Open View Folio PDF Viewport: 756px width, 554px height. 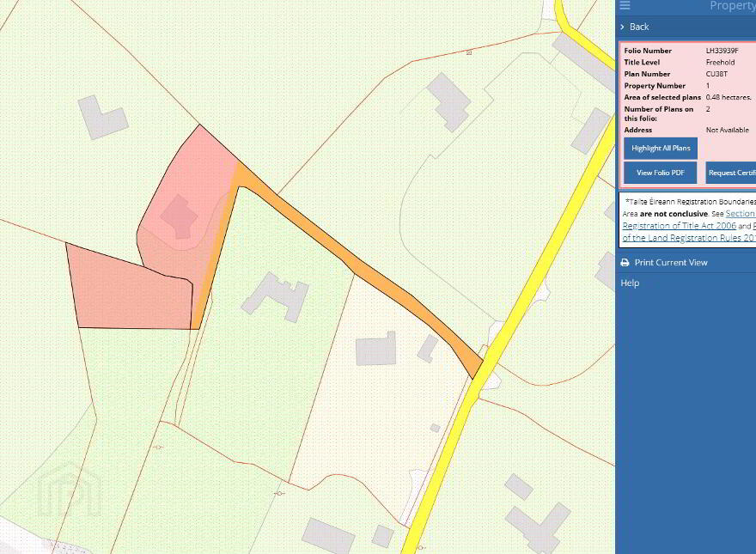point(661,173)
